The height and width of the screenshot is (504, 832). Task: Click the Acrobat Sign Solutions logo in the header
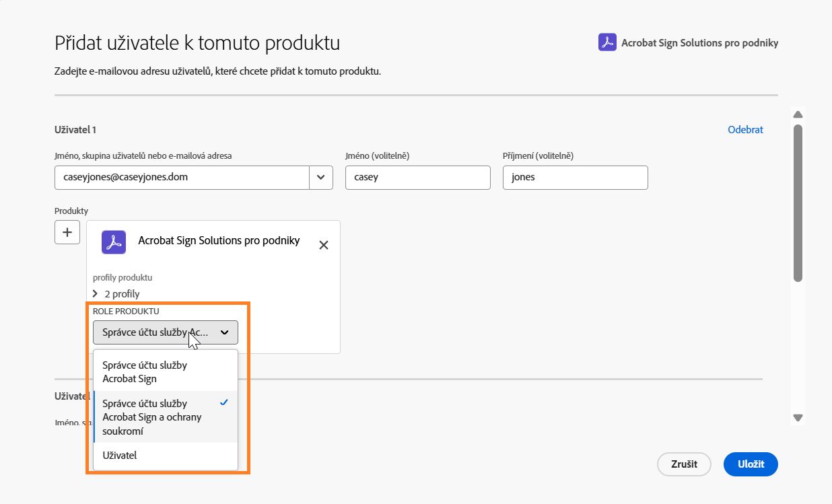coord(606,42)
